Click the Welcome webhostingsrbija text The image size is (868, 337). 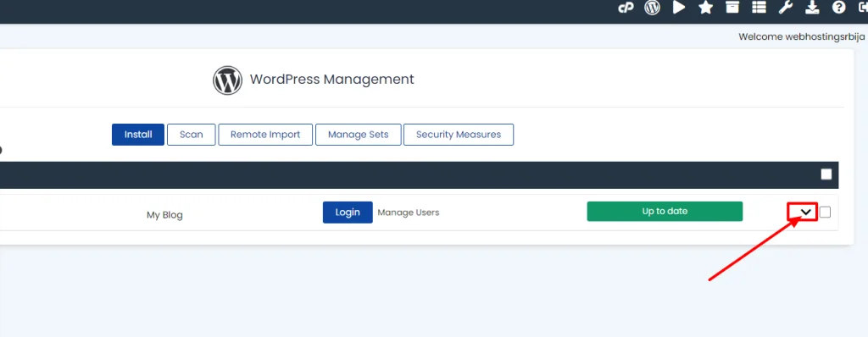tap(801, 36)
